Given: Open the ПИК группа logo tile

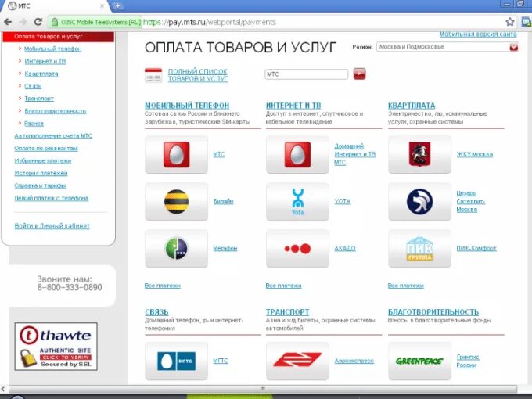Looking at the screenshot, I should click(x=419, y=248).
